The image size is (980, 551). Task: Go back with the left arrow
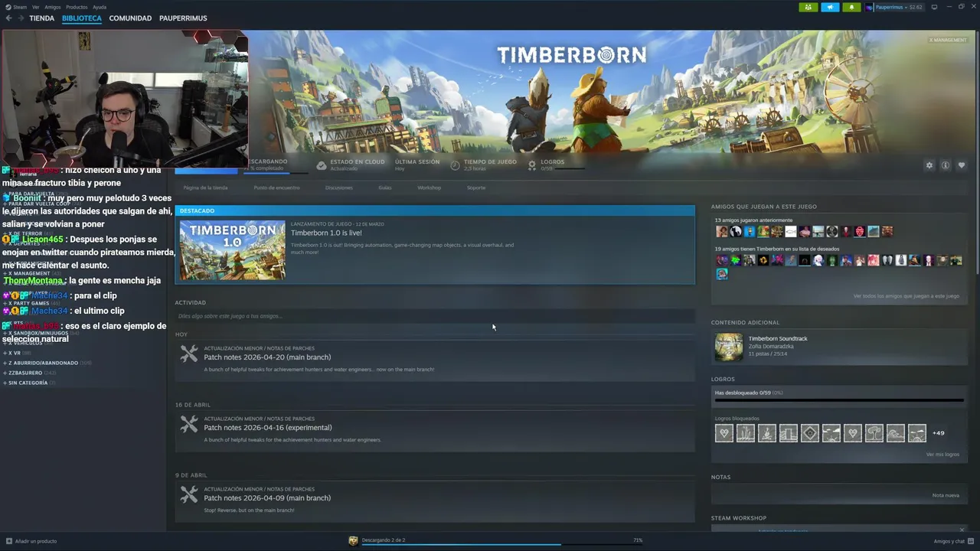[9, 18]
